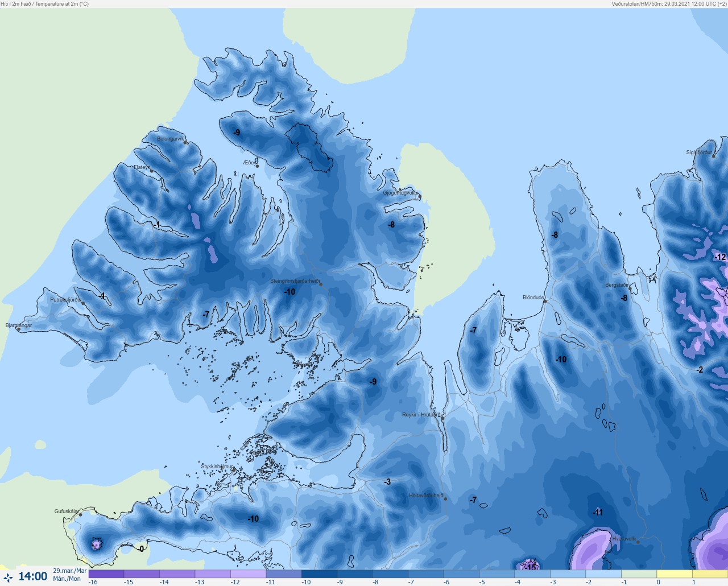Click the Bolungarvík station label
The height and width of the screenshot is (586, 728).
tap(171, 139)
